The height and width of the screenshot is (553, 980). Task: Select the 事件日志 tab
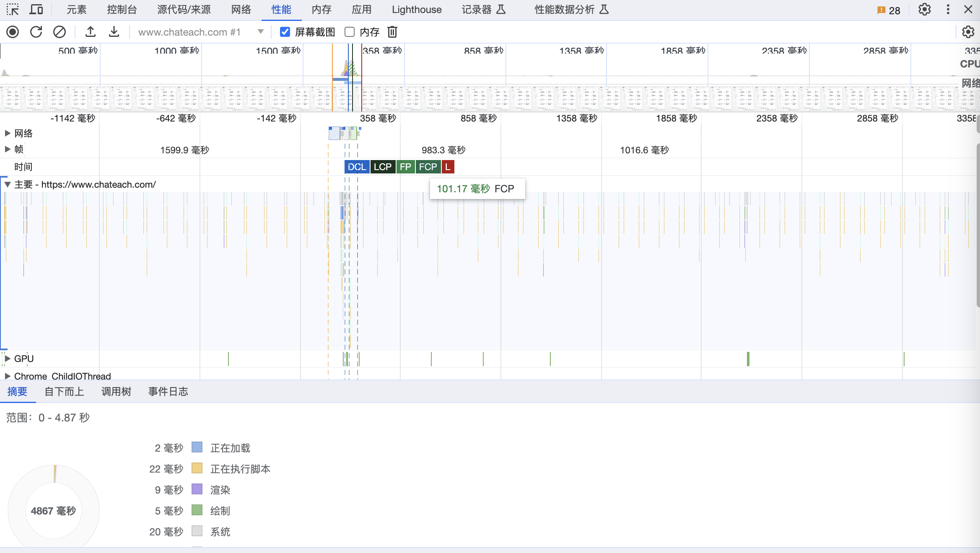tap(168, 392)
